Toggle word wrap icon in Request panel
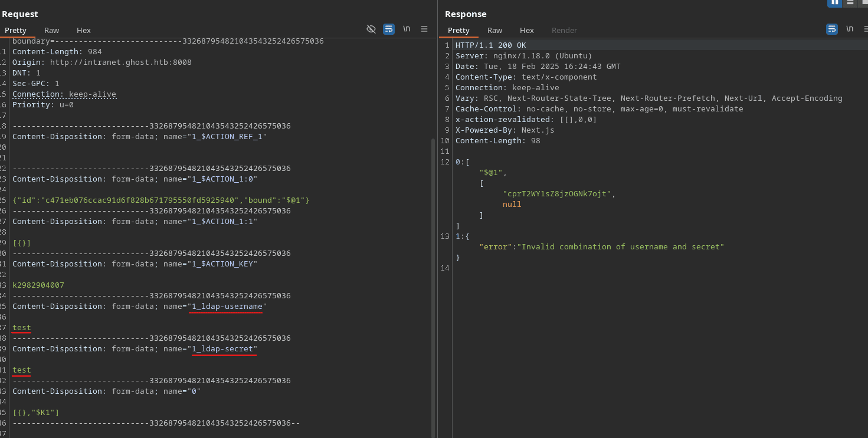The image size is (868, 438). coord(389,29)
